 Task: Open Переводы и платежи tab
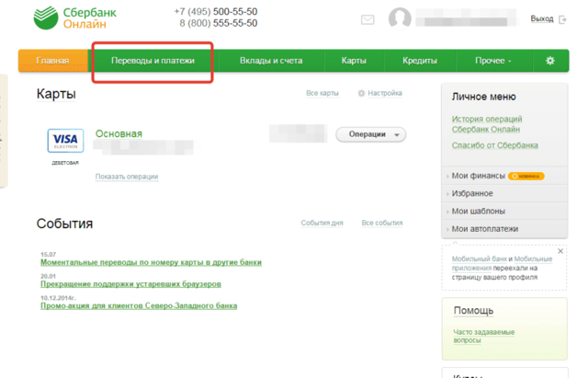point(153,61)
